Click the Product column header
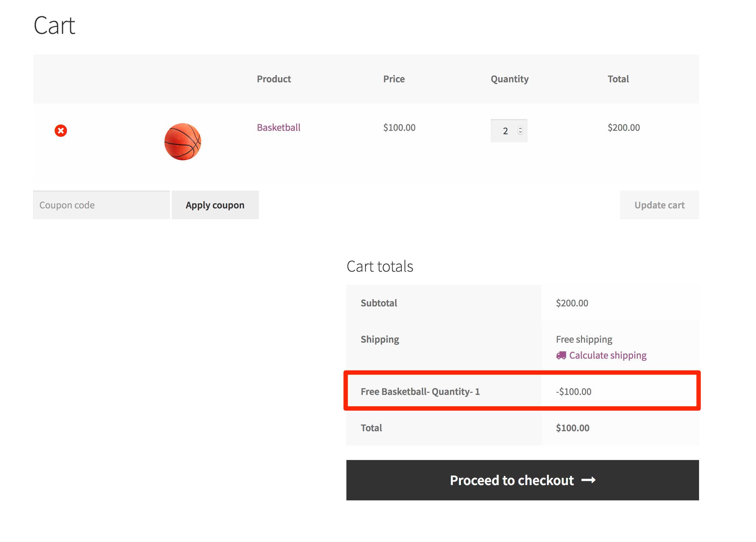 click(x=274, y=79)
